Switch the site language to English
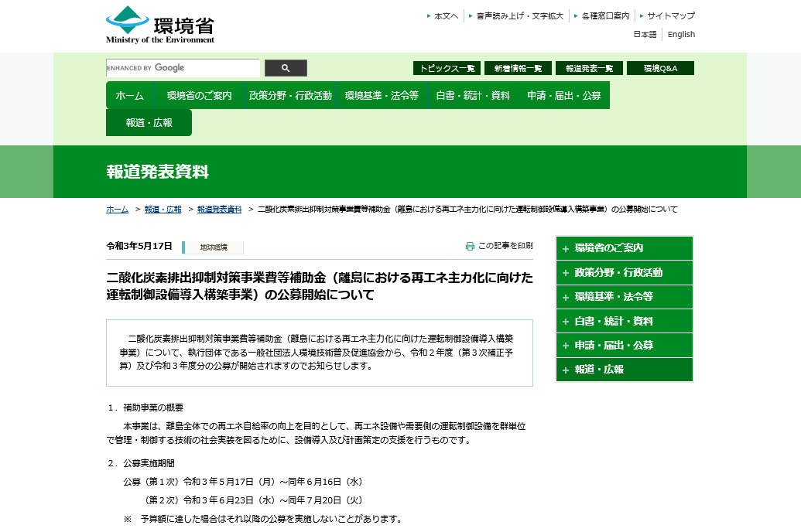This screenshot has width=801, height=532. tap(681, 34)
